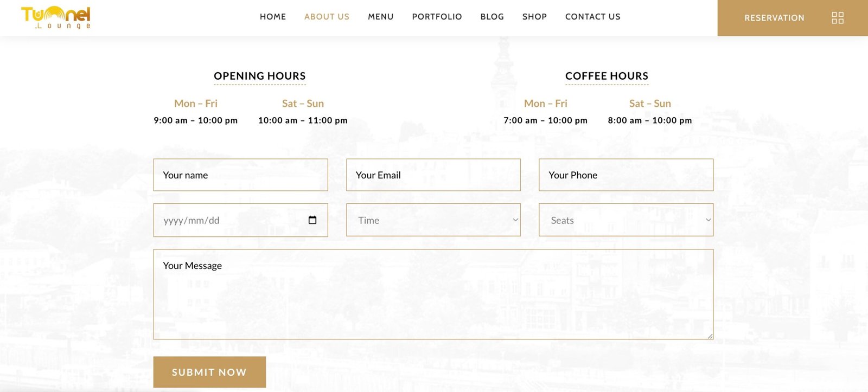The height and width of the screenshot is (392, 868).
Task: Open the Contact Us page
Action: click(x=592, y=17)
